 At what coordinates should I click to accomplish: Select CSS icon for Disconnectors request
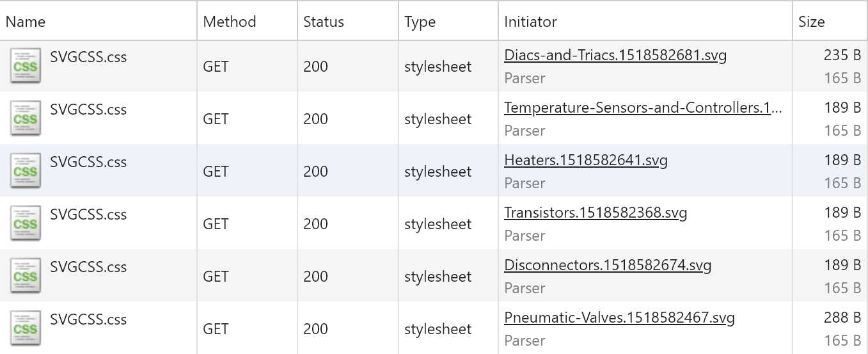[26, 276]
